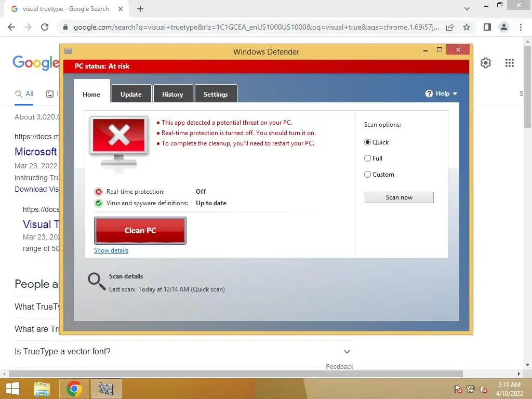Click the Google logo
Screen dimensions: 532x399
click(x=36, y=63)
